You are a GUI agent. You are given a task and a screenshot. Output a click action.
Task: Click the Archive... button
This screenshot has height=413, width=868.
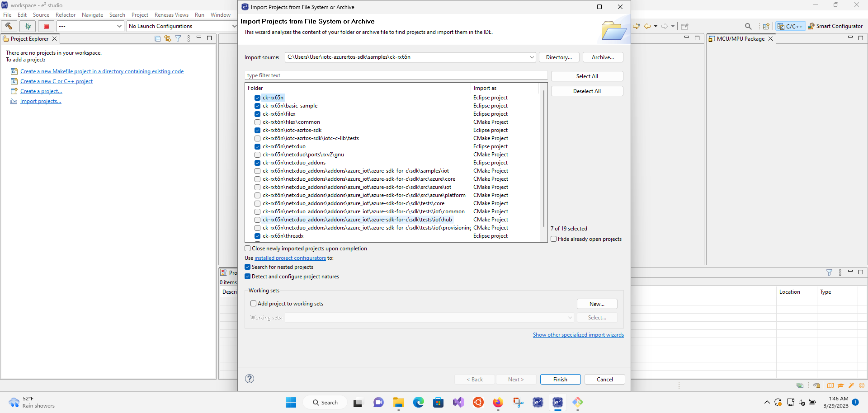pos(603,57)
